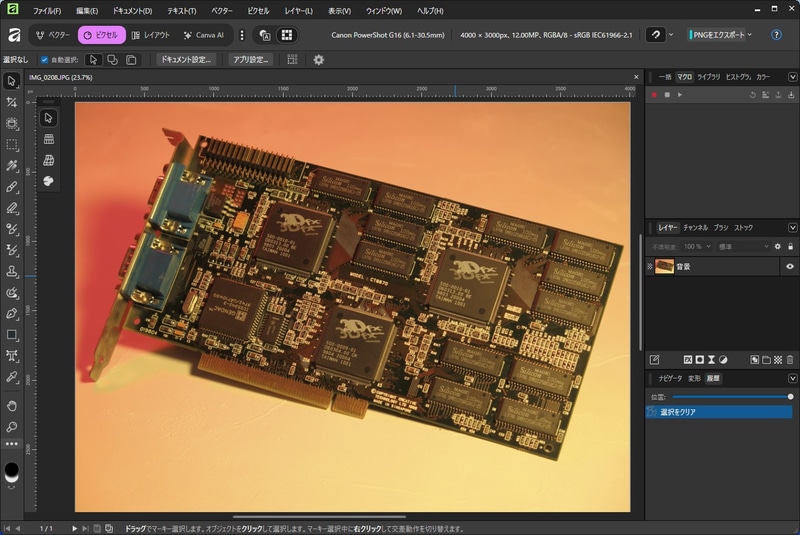This screenshot has width=800, height=535.
Task: Toggle the 自動選択 checkbox
Action: [x=44, y=60]
